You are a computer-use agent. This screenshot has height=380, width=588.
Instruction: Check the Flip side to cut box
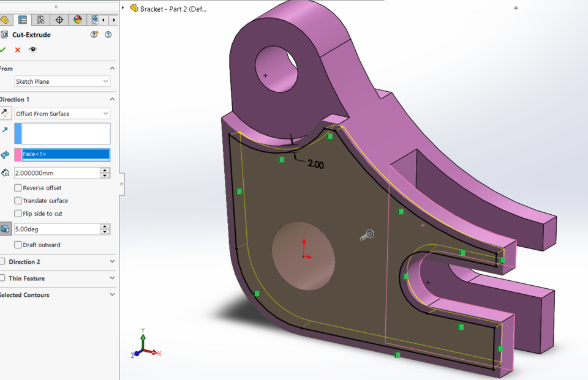tap(17, 213)
